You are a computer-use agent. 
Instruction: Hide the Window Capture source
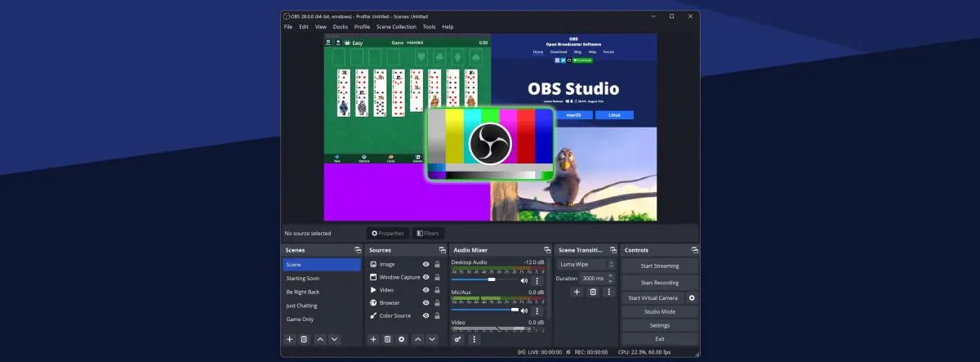click(426, 277)
